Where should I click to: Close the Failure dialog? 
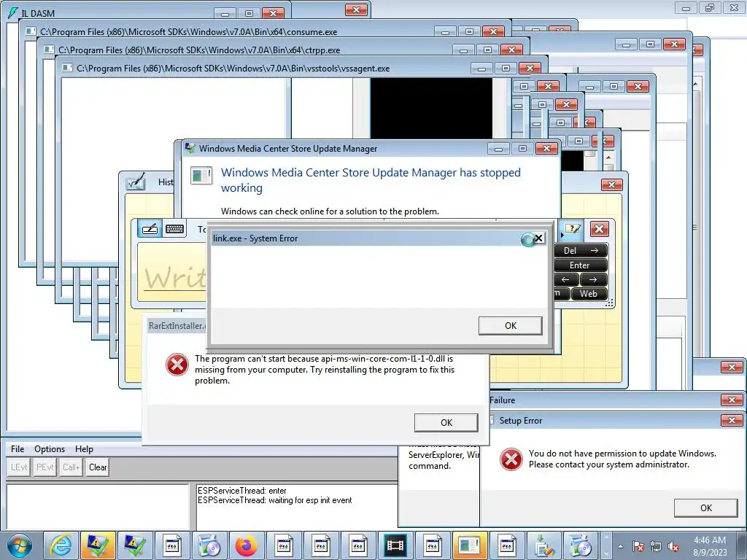click(732, 400)
